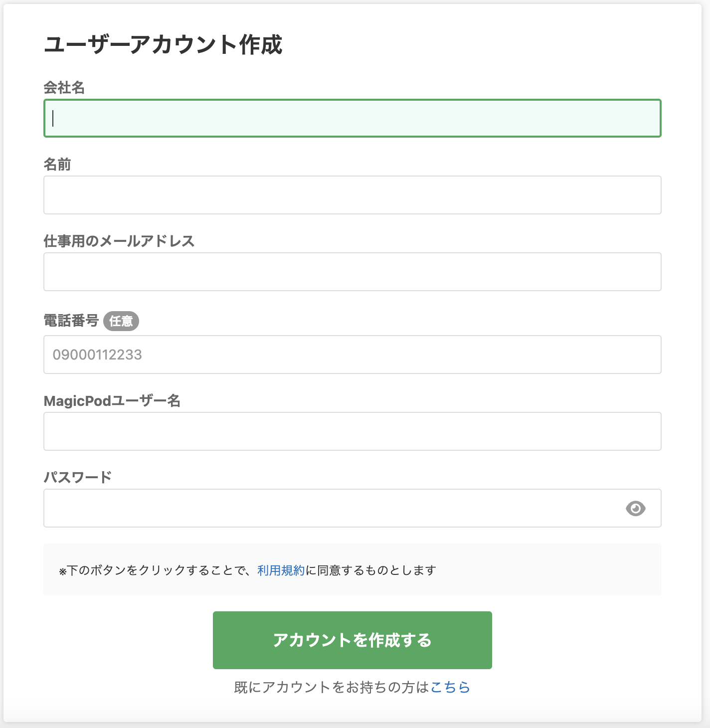Click the パスワード field label
Image resolution: width=710 pixels, height=728 pixels.
[78, 476]
